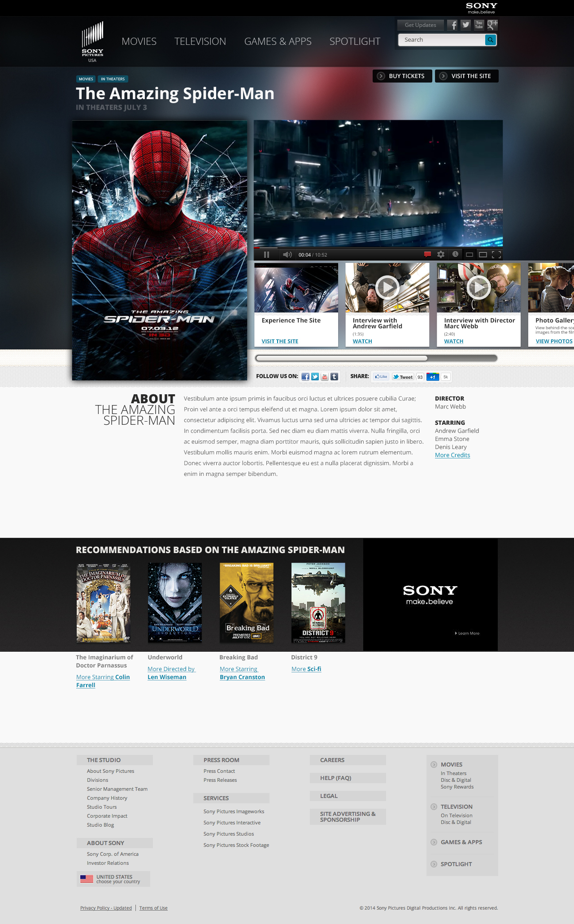Click the Underworld poster thumbnail
574x924 pixels.
tap(175, 603)
